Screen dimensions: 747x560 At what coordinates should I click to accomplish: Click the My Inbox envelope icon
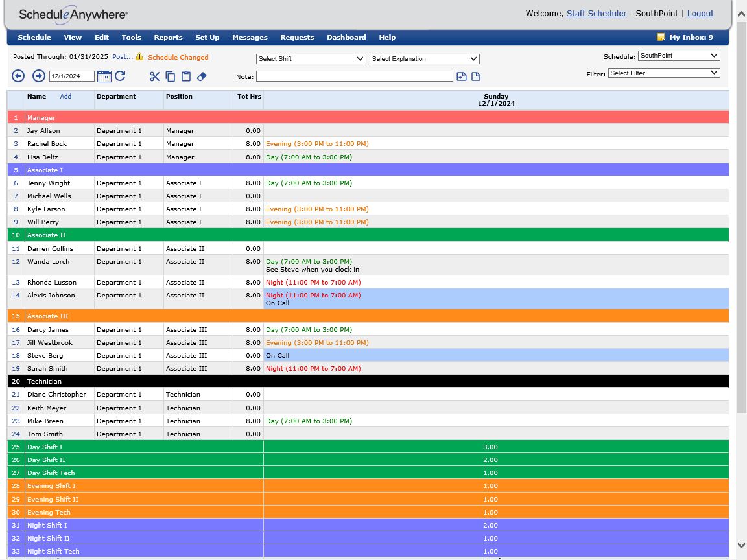659,37
